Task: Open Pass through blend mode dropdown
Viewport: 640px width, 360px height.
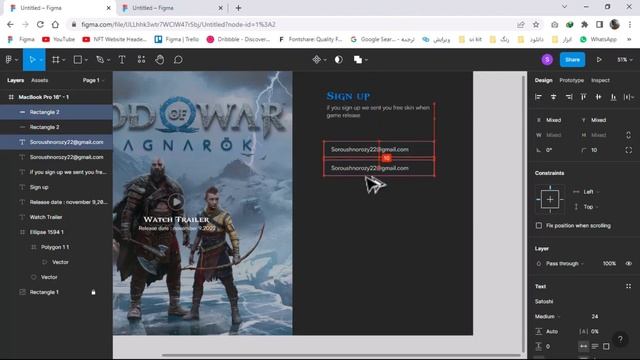Action: point(565,264)
